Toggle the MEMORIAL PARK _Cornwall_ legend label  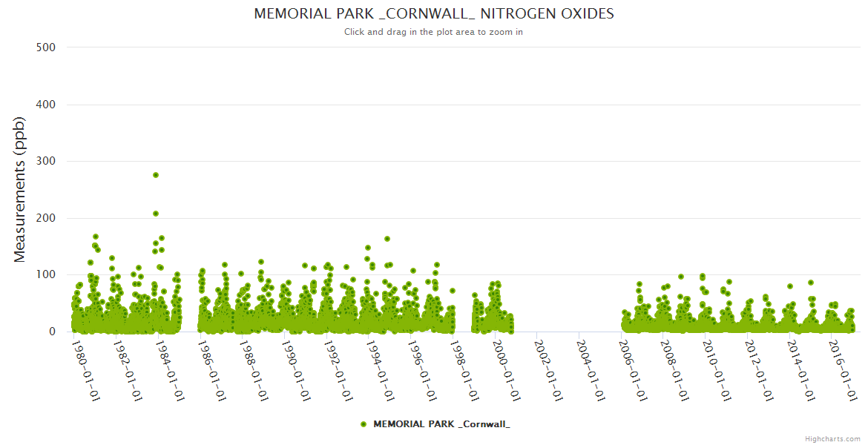click(x=441, y=424)
